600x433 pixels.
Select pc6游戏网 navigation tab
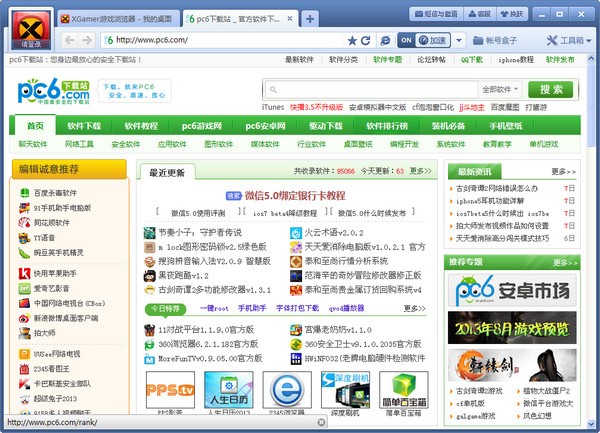point(202,126)
